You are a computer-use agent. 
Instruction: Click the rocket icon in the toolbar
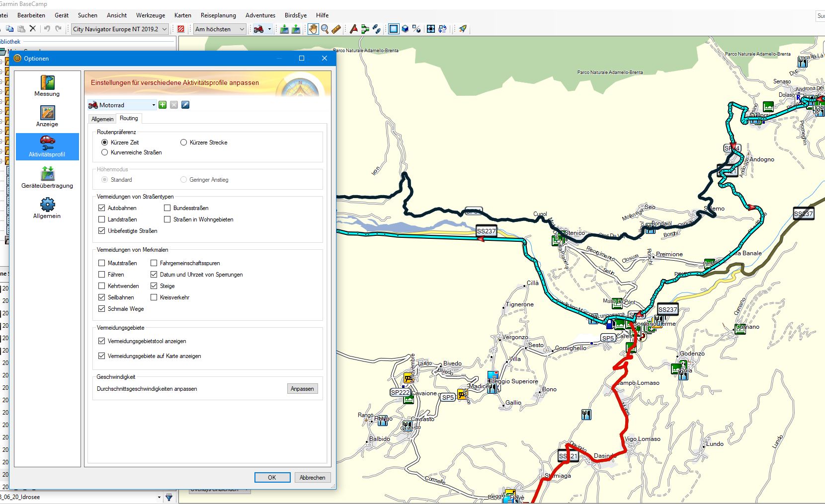pyautogui.click(x=463, y=29)
